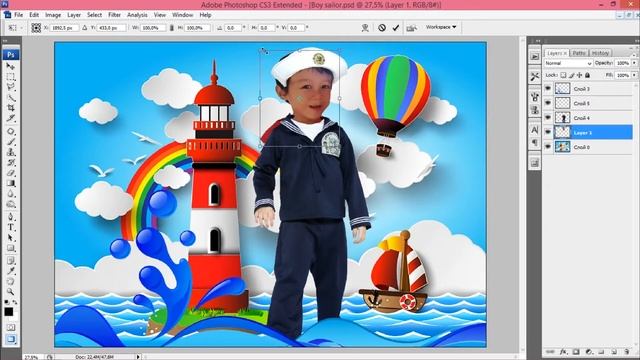This screenshot has width=640, height=360.
Task: Open the Filter menu
Action: (114, 15)
